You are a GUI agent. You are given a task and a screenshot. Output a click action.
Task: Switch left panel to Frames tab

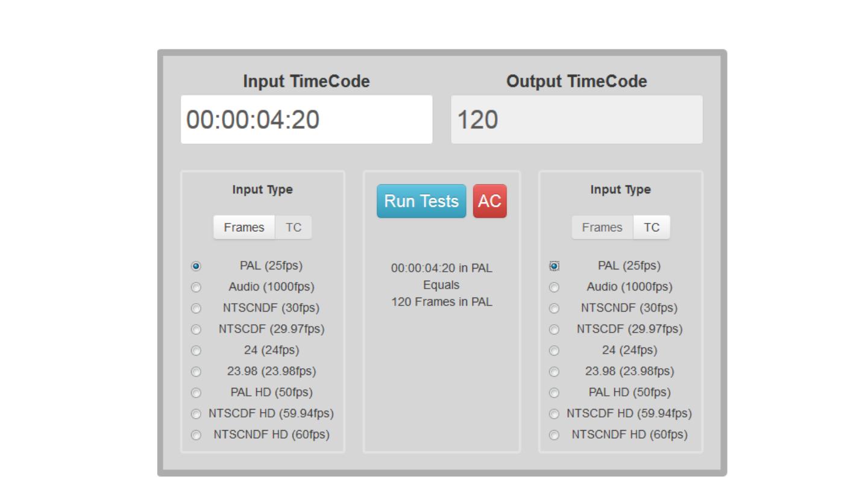244,228
